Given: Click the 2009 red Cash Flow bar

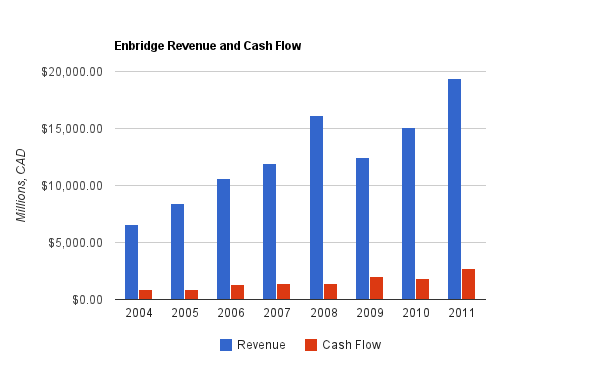Looking at the screenshot, I should [x=377, y=288].
